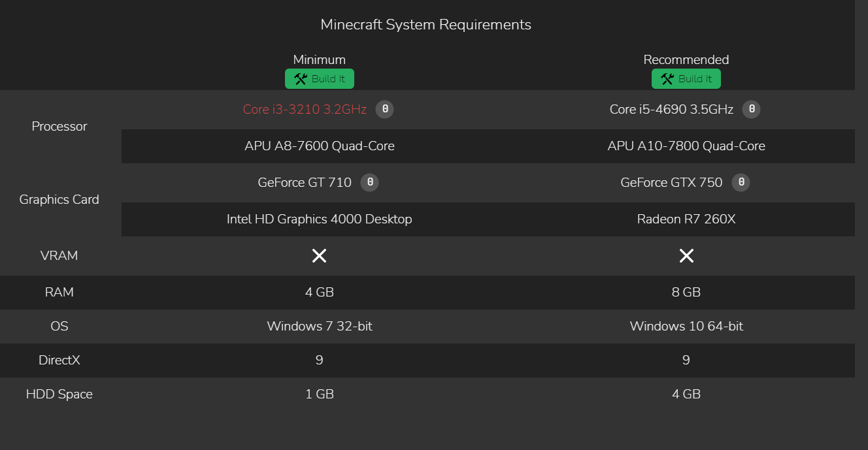This screenshot has width=868, height=450.
Task: Click the Graphics Card row label
Action: (59, 199)
